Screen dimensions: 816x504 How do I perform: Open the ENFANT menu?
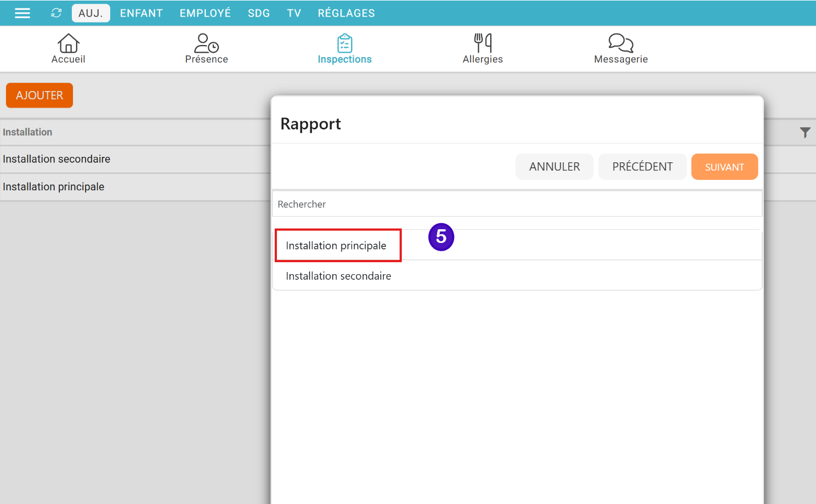(x=141, y=13)
